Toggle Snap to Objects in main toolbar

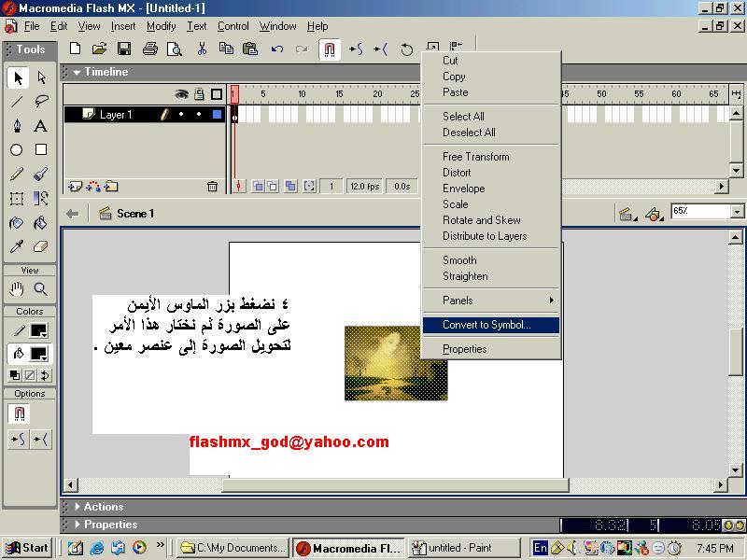[x=330, y=49]
